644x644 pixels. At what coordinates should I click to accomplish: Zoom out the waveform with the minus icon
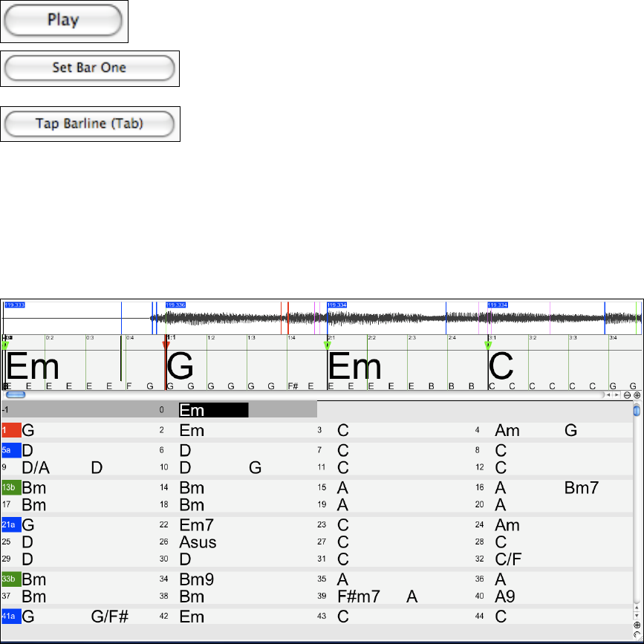(628, 395)
